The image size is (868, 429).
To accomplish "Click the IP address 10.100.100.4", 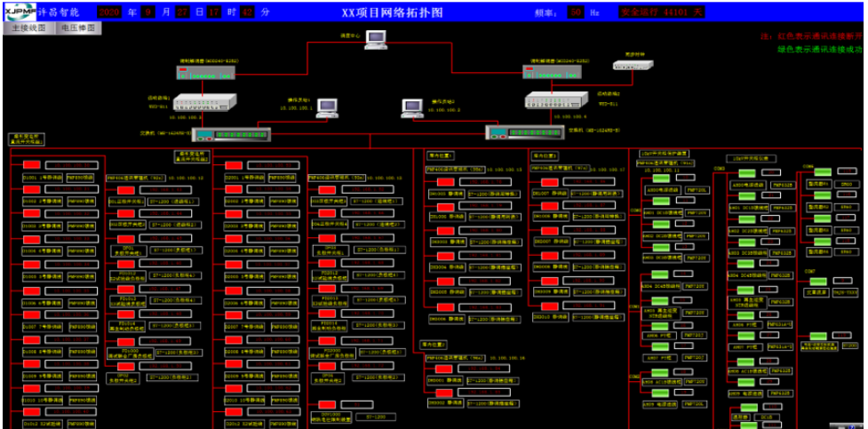I will click(569, 115).
